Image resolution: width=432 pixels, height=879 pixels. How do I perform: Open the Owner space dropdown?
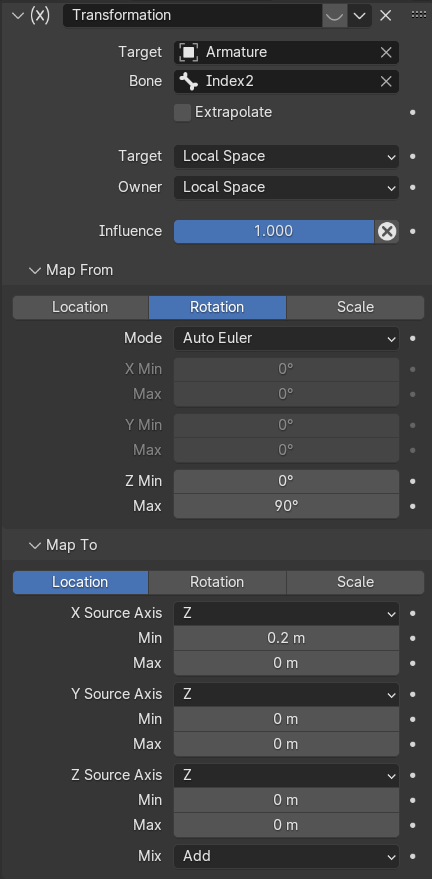(x=286, y=187)
